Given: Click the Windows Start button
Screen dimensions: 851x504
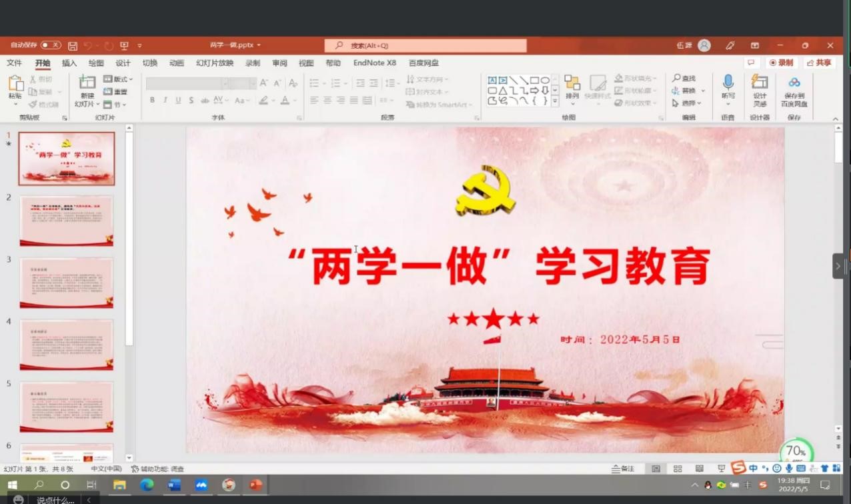Looking at the screenshot, I should [x=12, y=485].
